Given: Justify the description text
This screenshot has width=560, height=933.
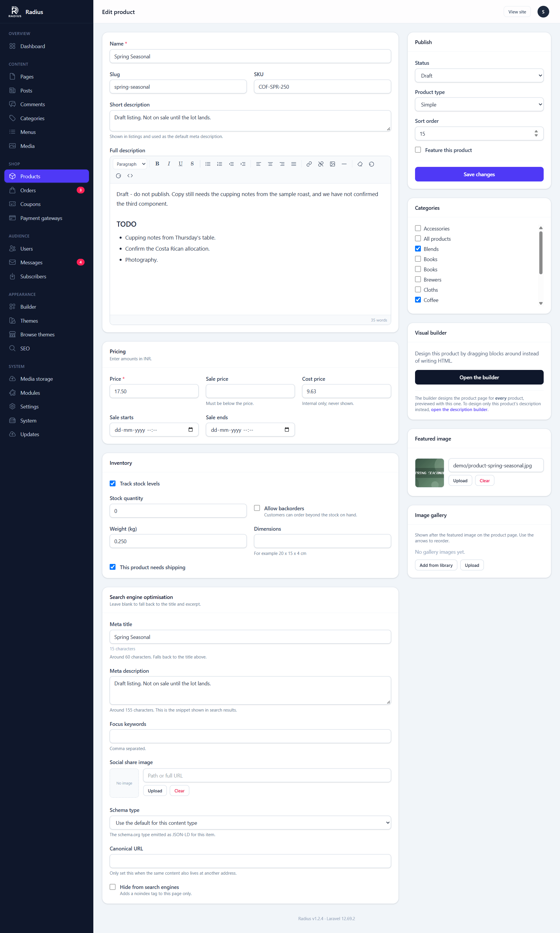Looking at the screenshot, I should 294,164.
